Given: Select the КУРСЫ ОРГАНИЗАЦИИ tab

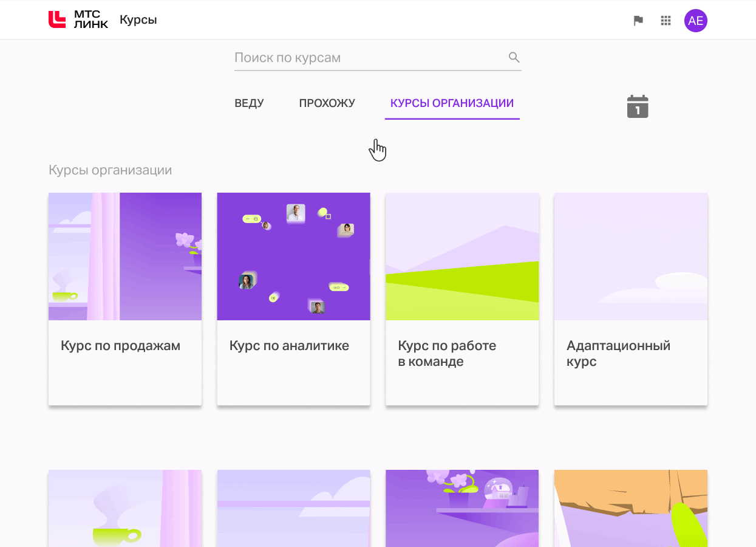Looking at the screenshot, I should [x=452, y=103].
